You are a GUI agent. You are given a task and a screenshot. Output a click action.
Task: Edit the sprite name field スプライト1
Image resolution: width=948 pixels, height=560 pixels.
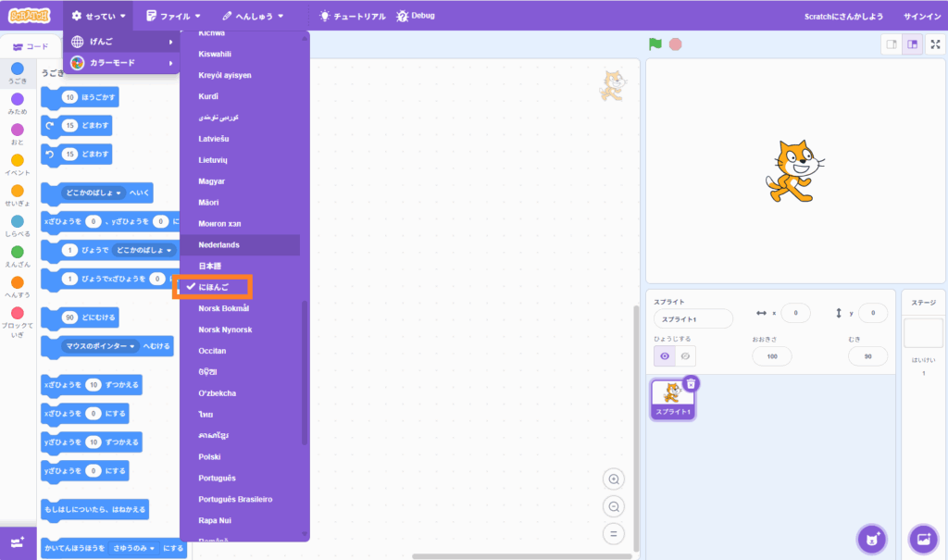[692, 318]
